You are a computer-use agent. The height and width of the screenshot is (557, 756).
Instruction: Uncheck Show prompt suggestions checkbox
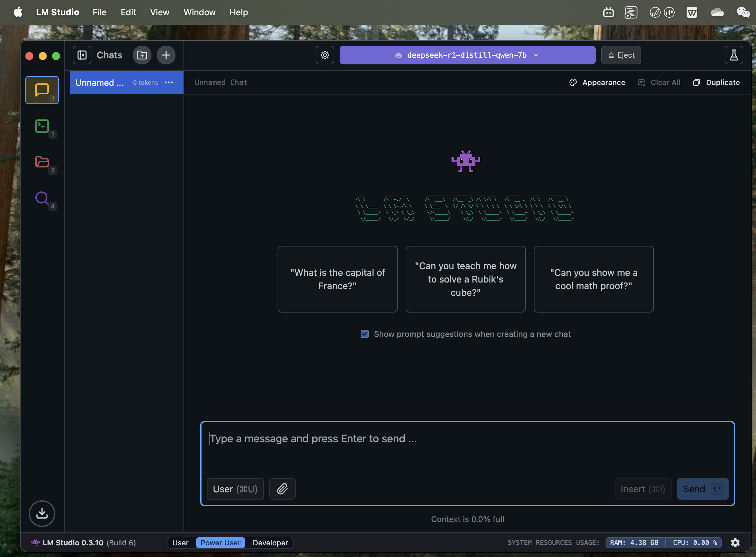coord(365,334)
